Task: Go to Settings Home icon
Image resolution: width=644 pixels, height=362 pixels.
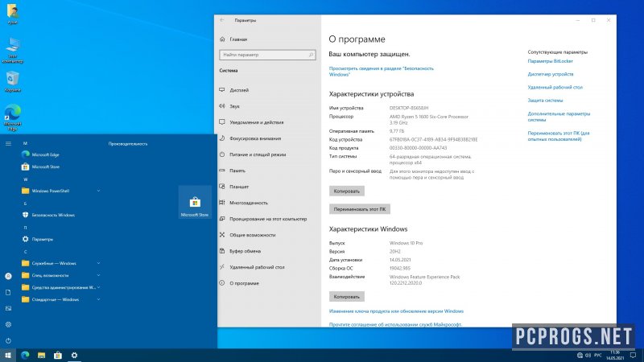Action: click(222, 39)
